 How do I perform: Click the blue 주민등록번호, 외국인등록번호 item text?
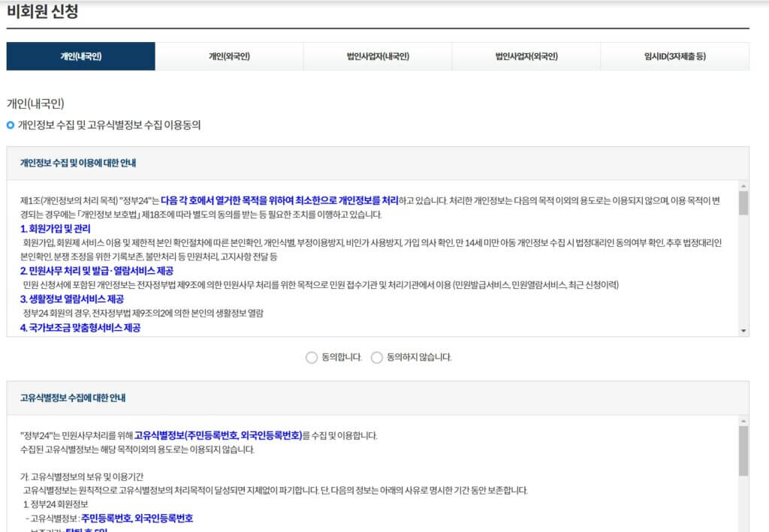tap(137, 518)
